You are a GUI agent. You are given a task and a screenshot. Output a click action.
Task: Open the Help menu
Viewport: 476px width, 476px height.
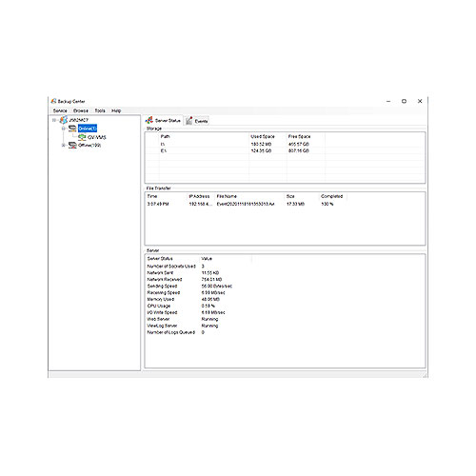(116, 110)
